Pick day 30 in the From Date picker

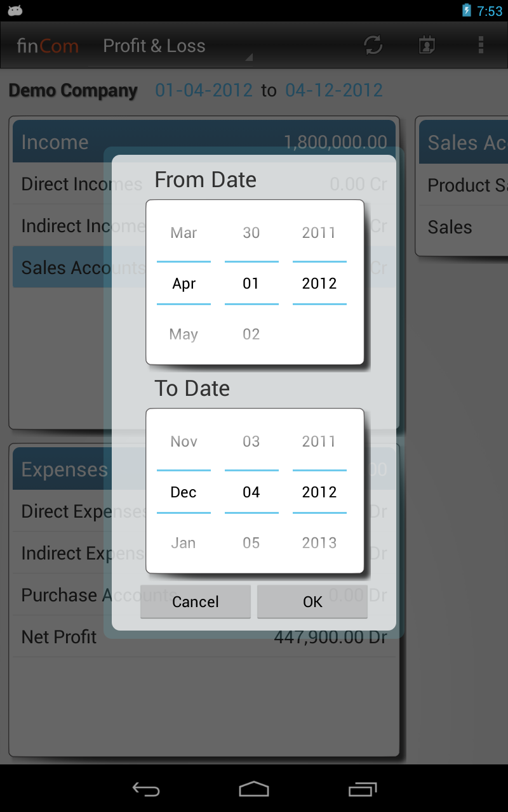coord(251,233)
